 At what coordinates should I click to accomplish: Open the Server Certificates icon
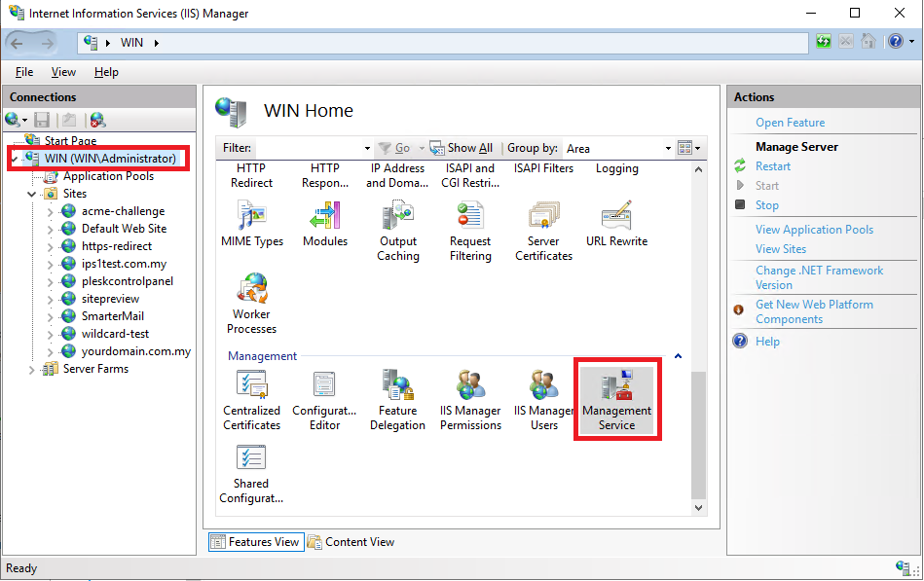coord(543,231)
